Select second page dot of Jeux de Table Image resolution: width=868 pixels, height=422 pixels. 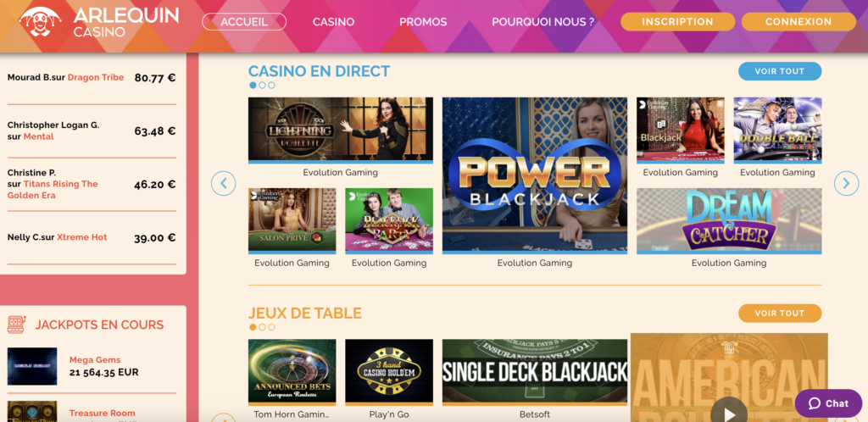(263, 327)
